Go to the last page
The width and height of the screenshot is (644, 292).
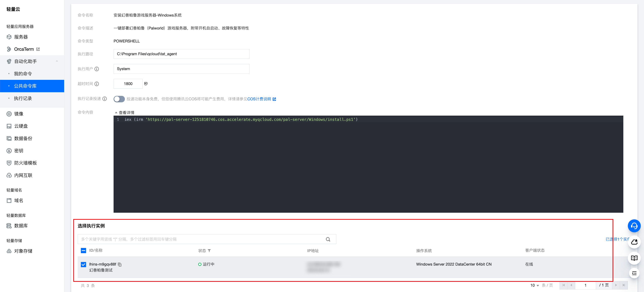[x=624, y=285]
